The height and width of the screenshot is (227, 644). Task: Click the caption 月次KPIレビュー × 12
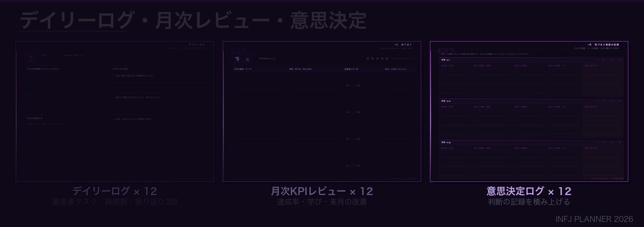click(x=322, y=191)
